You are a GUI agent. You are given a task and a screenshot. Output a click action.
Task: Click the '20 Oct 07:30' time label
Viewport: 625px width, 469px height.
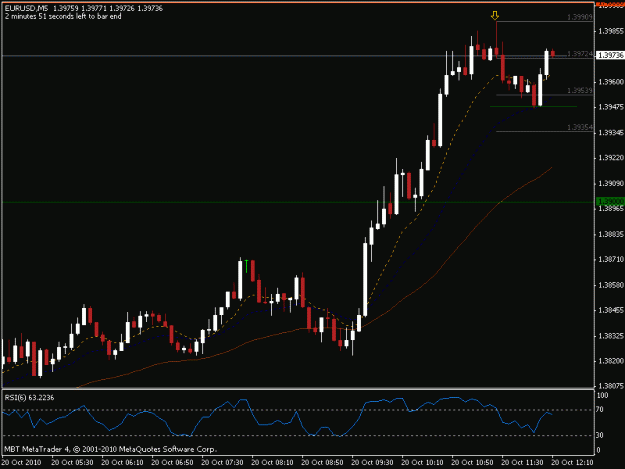coord(222,462)
